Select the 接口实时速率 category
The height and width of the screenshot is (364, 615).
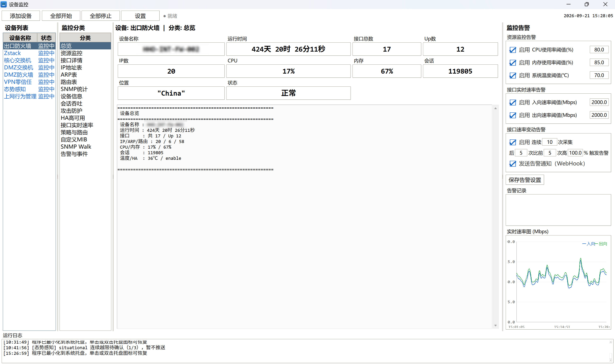click(x=85, y=125)
